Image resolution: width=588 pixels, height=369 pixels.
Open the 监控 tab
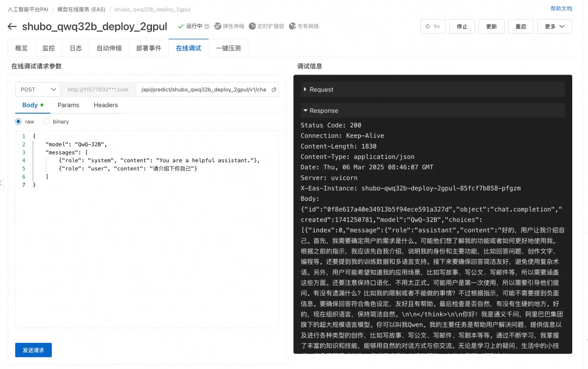tap(48, 48)
